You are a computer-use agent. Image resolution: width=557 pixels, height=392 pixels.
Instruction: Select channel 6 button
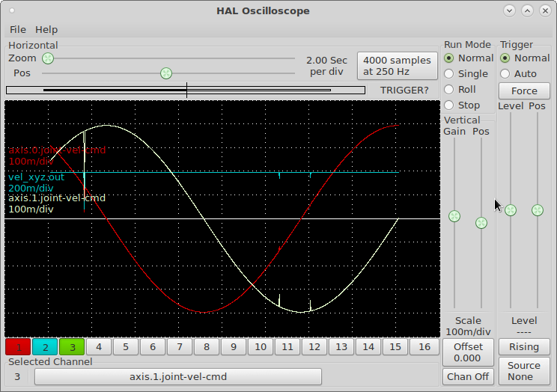[x=153, y=347]
